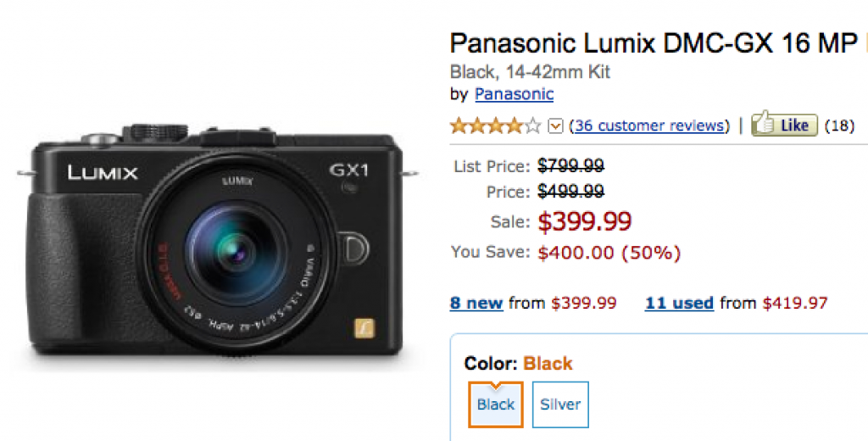Expand the rating breakdown dropdown arrow
Viewport: 868px width, 441px height.
(x=556, y=126)
